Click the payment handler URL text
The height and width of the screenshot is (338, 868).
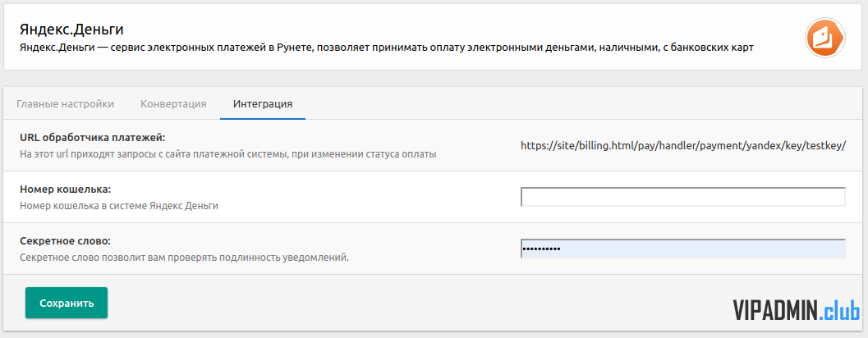click(683, 146)
